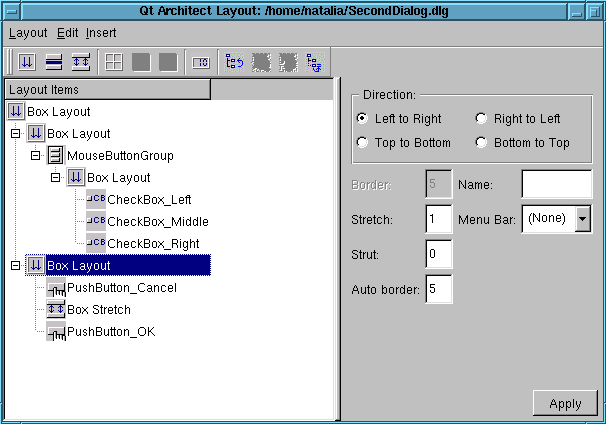The height and width of the screenshot is (424, 606).
Task: Open the window menu in title bar
Action: coord(12,11)
